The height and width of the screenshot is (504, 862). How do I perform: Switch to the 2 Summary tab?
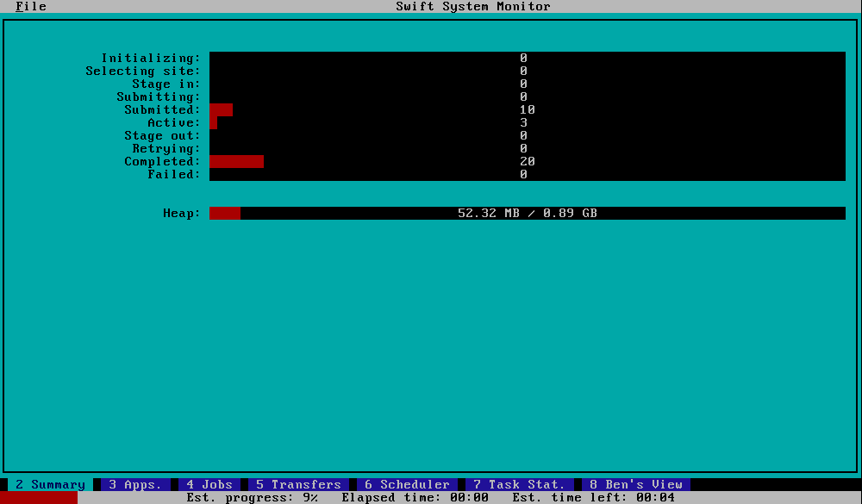[x=50, y=484]
